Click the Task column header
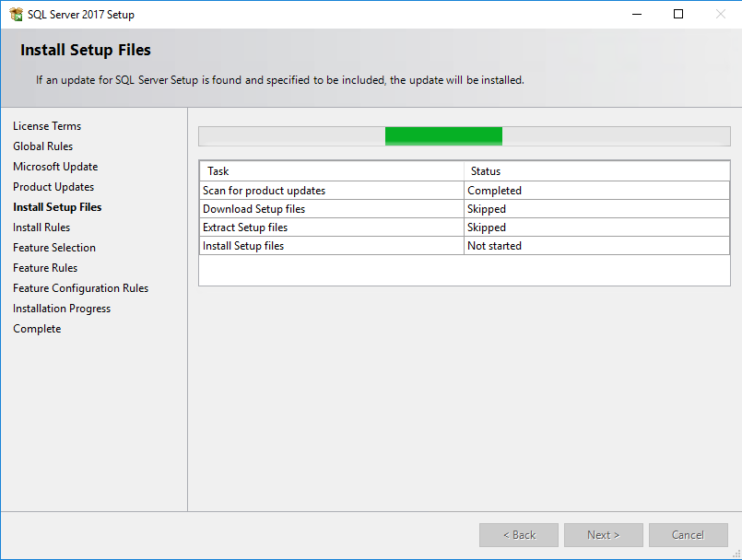Image resolution: width=742 pixels, height=560 pixels. [x=331, y=171]
